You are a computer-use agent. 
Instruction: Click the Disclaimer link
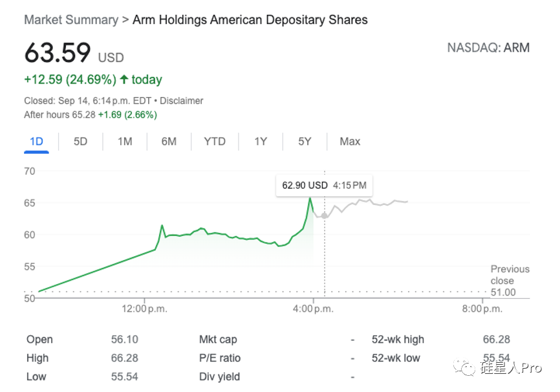[182, 101]
